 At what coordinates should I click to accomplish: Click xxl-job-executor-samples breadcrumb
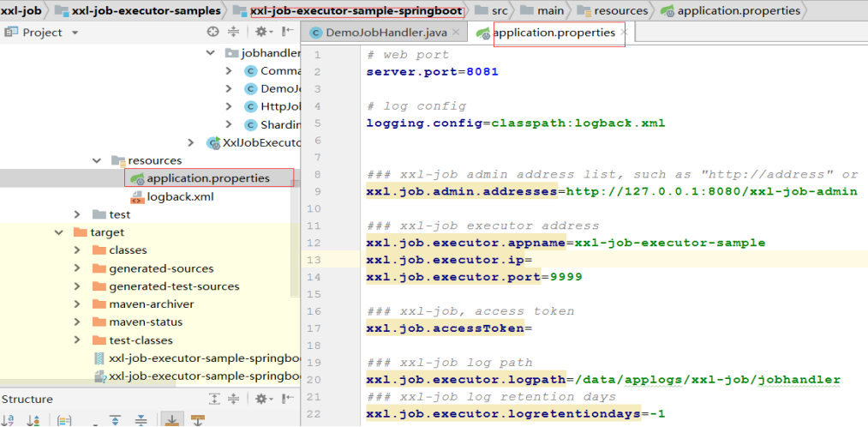[x=145, y=10]
